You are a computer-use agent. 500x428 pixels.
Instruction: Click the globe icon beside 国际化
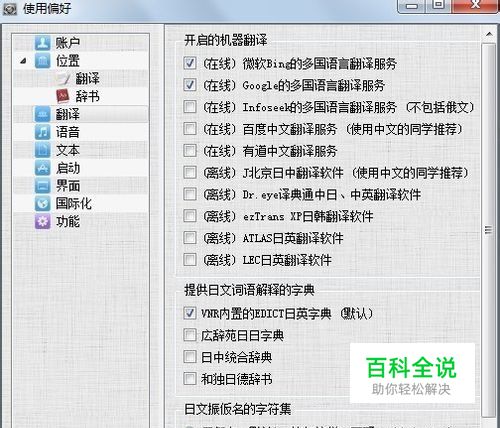(x=43, y=204)
